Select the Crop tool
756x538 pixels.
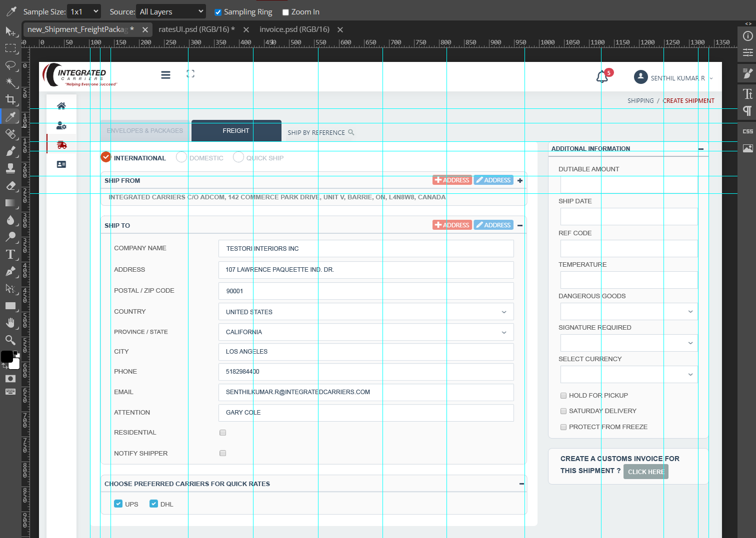10,99
